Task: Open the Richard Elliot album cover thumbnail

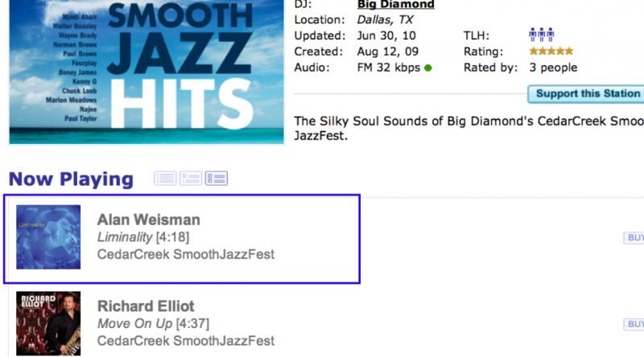Action: point(48,324)
